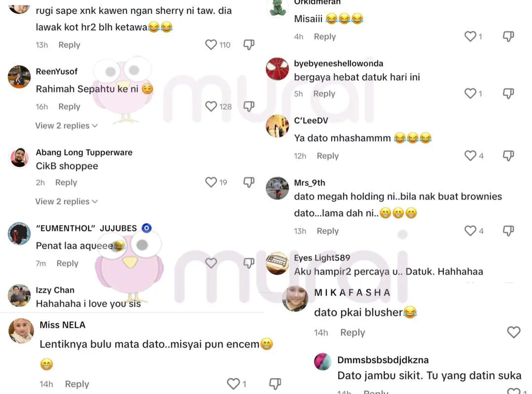Open ReenYusof's profile picture

[19, 77]
